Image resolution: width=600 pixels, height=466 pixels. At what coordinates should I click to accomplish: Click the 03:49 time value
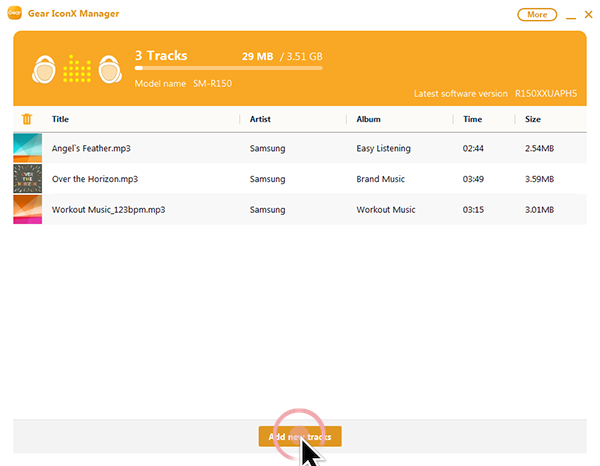pos(473,179)
